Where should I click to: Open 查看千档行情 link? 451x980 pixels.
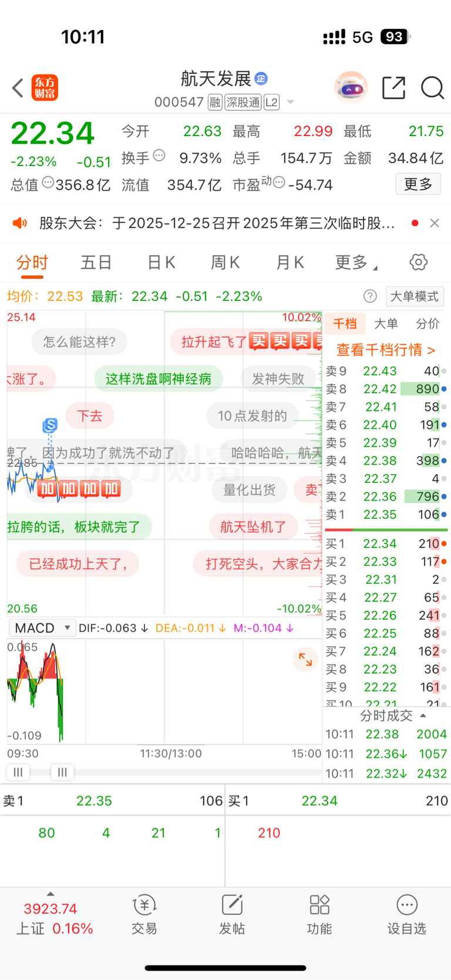coord(386,350)
